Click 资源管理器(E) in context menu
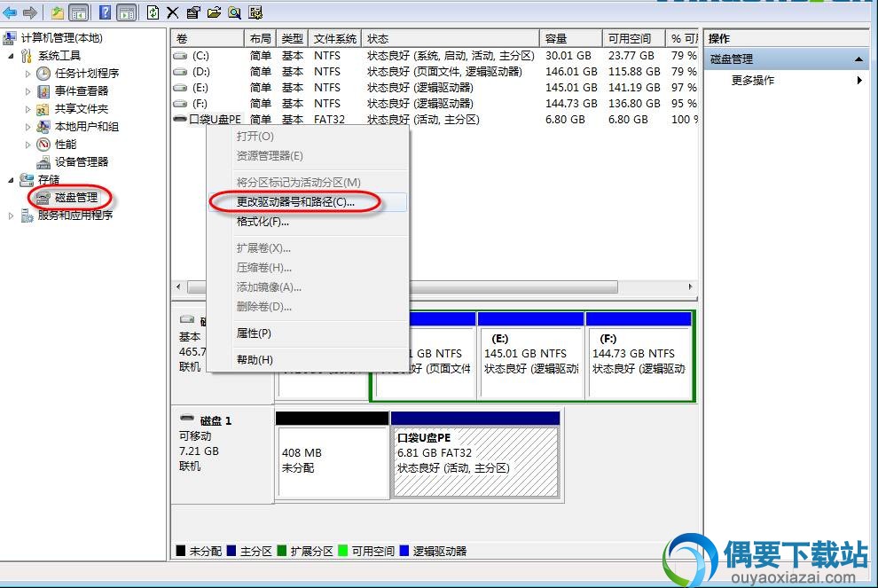Screen dimensions: 878x588 (x=308, y=156)
